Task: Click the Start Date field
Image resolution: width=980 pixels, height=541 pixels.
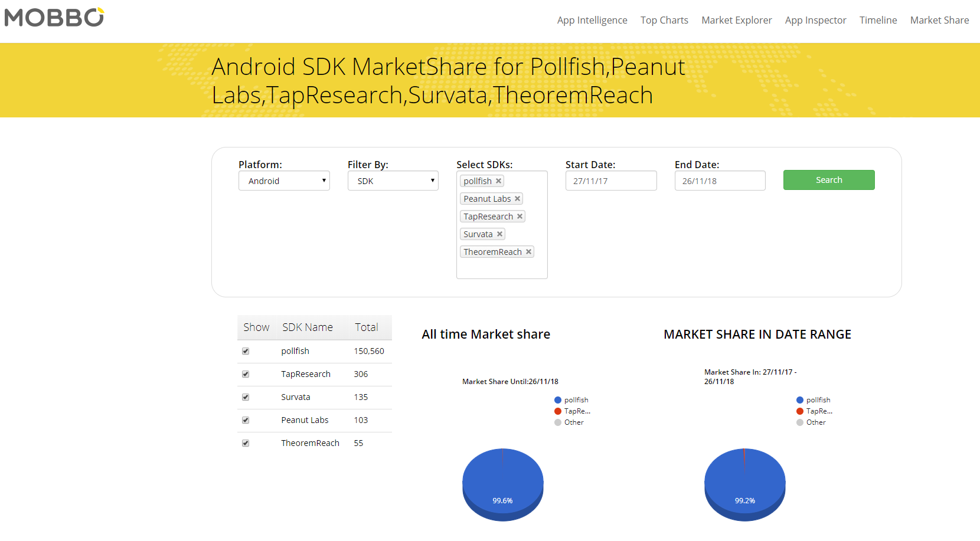Action: click(611, 181)
